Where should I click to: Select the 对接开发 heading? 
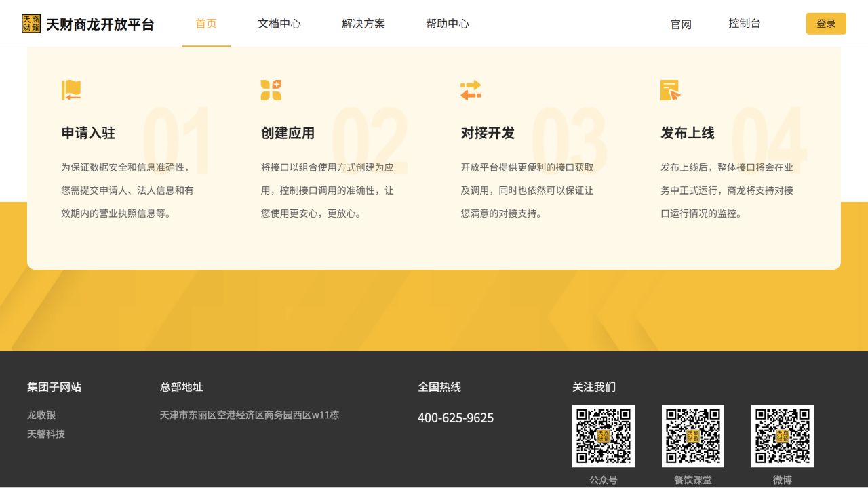tap(488, 133)
